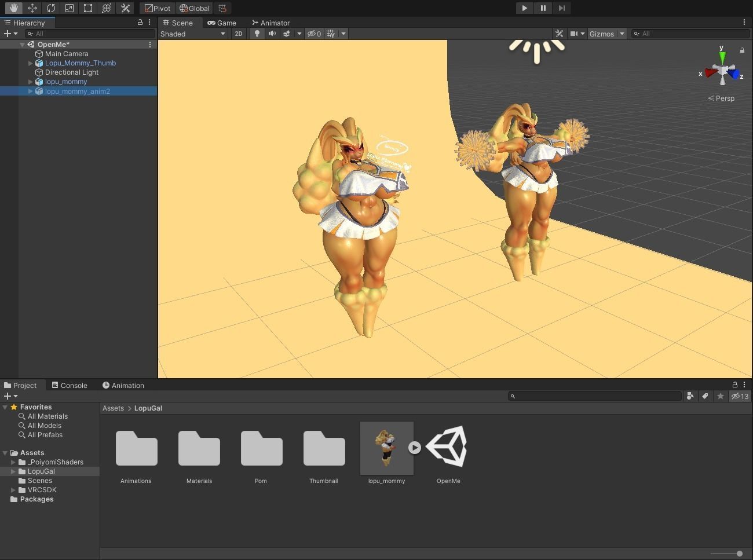
Task: Toggle hidden objects visibility in the scene
Action: 315,34
